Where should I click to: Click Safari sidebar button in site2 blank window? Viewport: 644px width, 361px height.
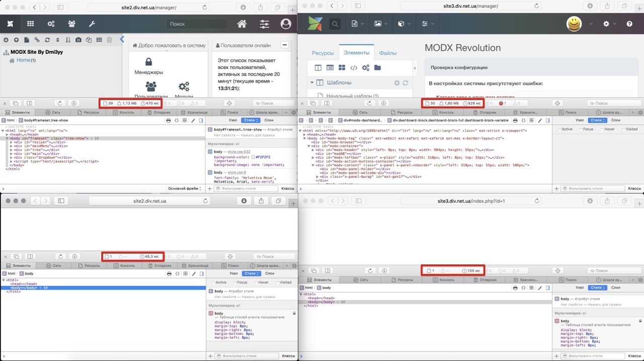tap(61, 200)
